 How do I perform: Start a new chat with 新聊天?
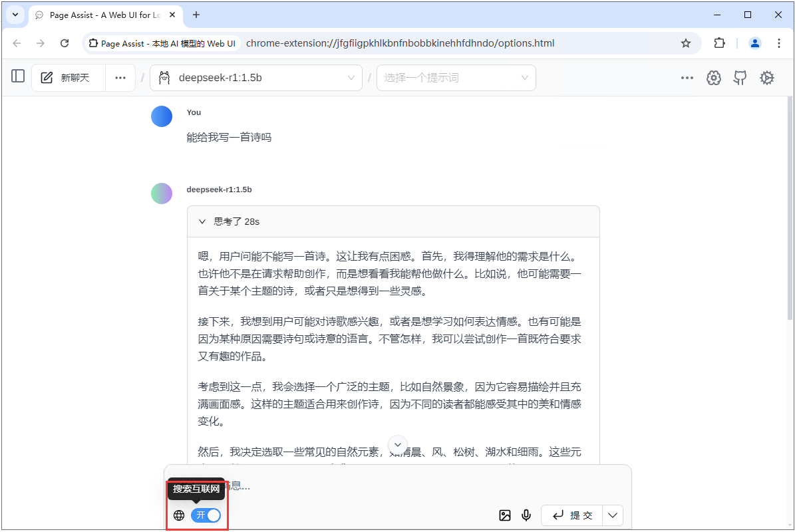[x=69, y=78]
